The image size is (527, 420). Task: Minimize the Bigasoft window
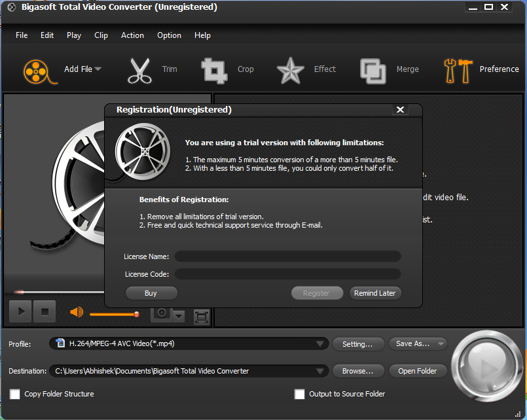[x=473, y=7]
